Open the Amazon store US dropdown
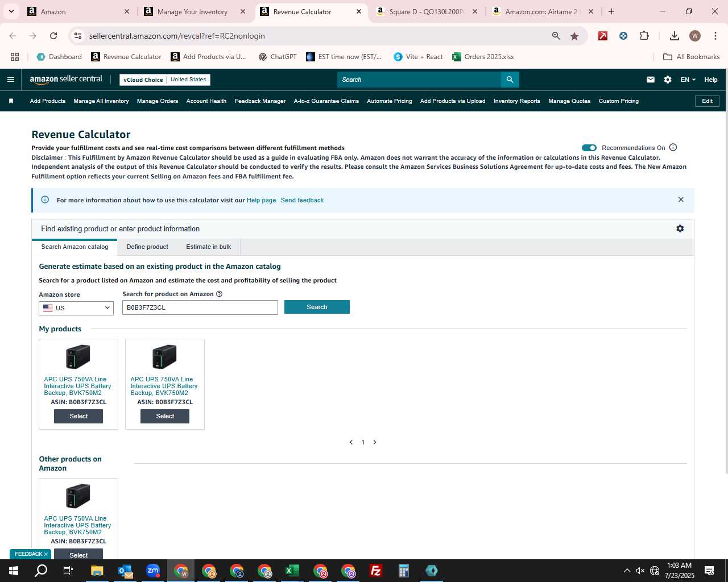The image size is (728, 582). [x=76, y=308]
